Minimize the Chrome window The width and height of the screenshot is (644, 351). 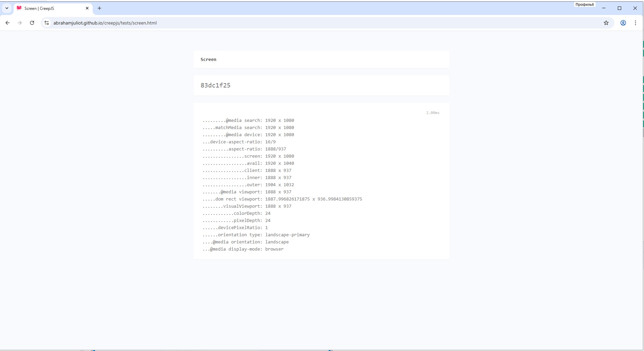click(604, 8)
